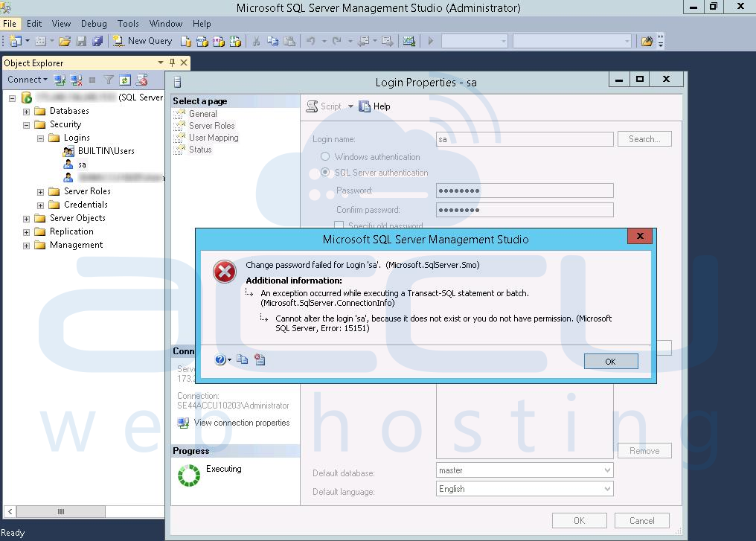Open the Default database master combo box

(x=525, y=470)
